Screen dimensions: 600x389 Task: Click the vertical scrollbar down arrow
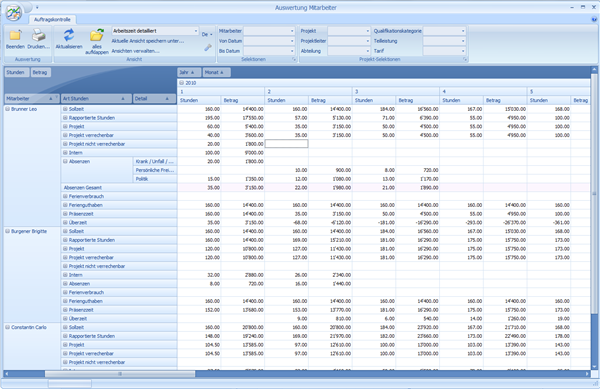coord(594,366)
